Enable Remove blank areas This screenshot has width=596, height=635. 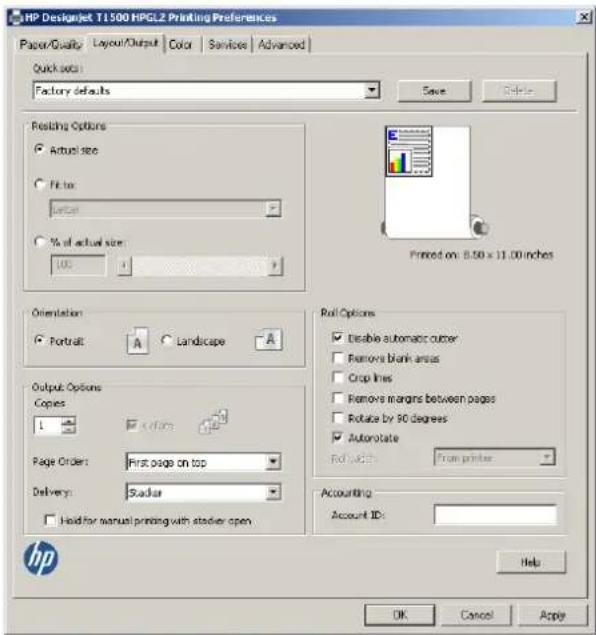click(337, 358)
